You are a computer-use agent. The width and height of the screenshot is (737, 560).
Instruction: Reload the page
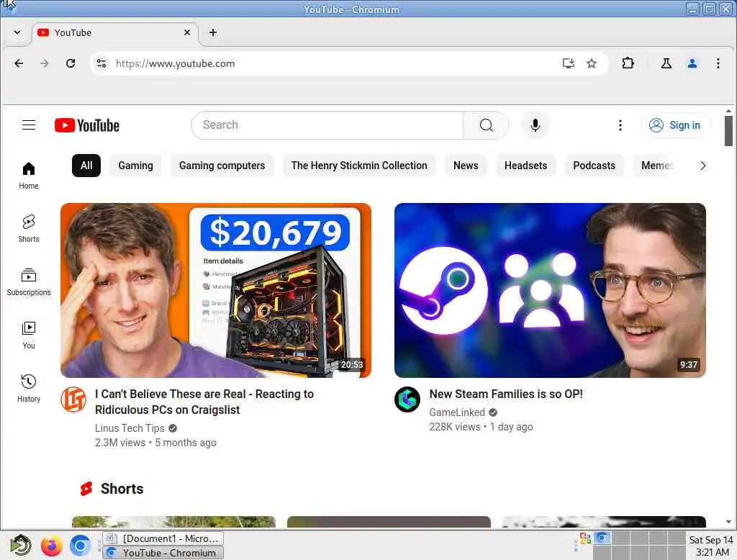click(71, 63)
